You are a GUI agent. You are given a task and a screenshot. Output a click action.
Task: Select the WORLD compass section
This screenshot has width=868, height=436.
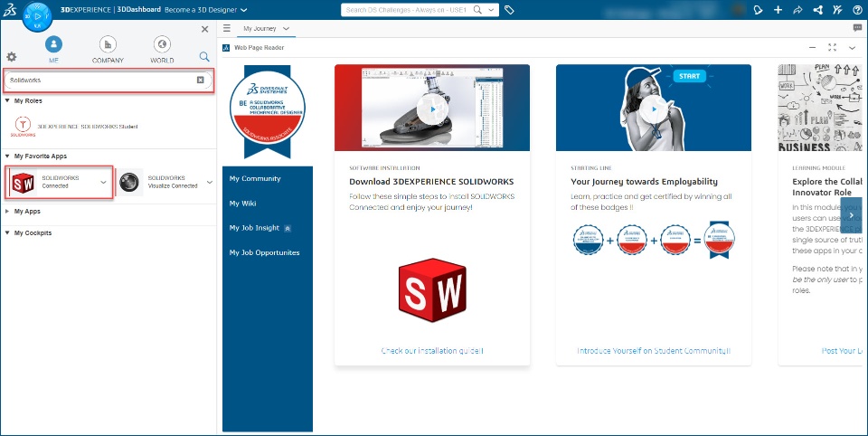(x=162, y=50)
